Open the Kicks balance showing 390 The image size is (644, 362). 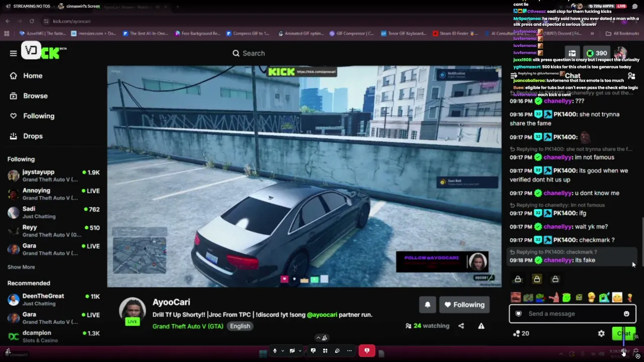point(597,53)
